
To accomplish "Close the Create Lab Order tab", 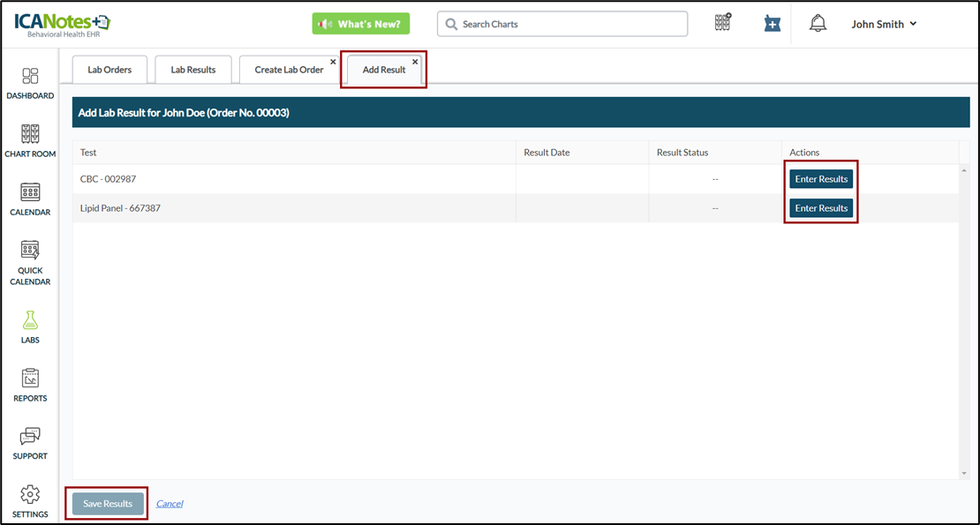I will point(333,62).
